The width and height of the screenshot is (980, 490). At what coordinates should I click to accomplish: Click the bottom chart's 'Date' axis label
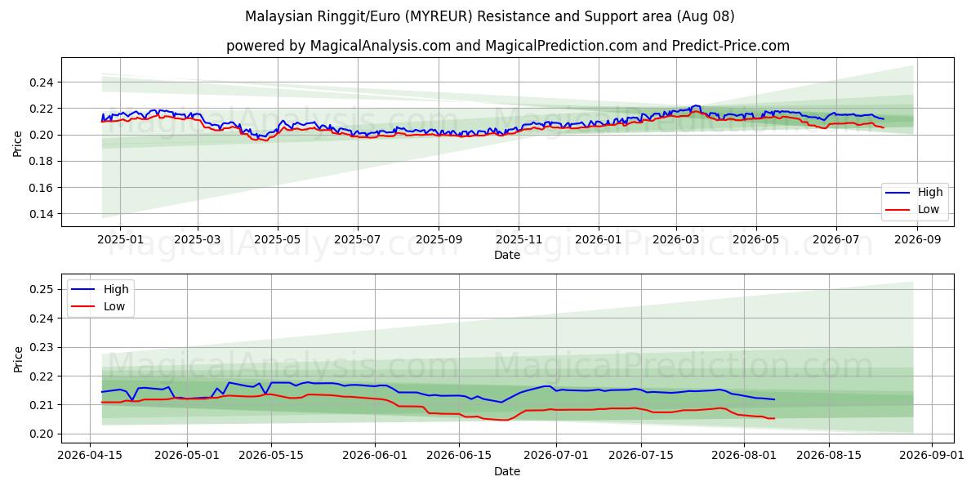pyautogui.click(x=507, y=471)
